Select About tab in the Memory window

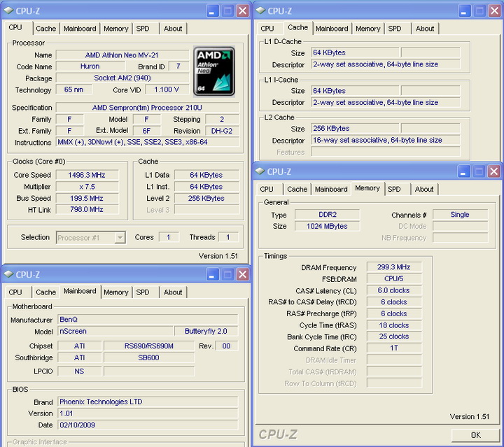424,189
